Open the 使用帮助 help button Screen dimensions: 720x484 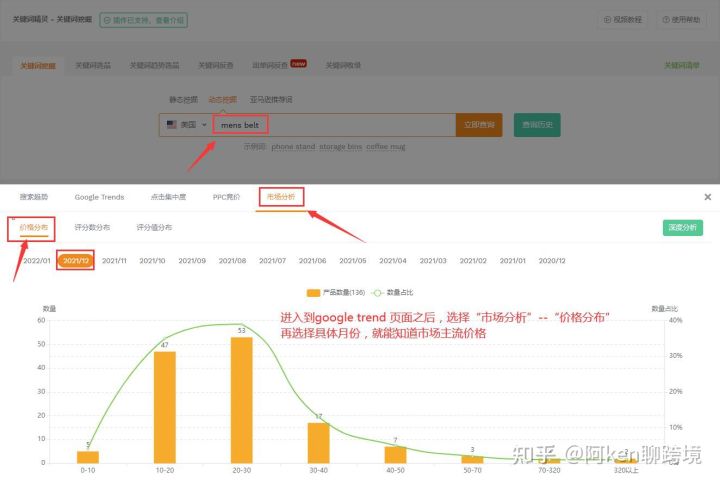pos(681,20)
